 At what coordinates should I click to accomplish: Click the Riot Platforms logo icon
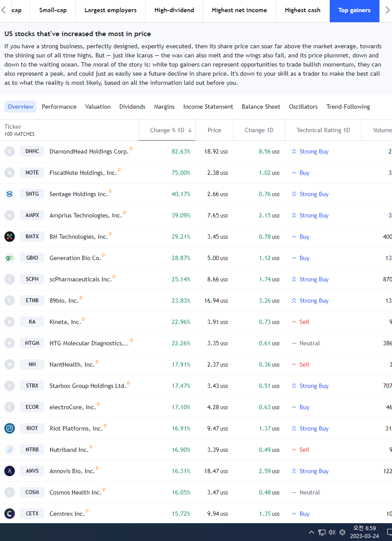point(10,428)
